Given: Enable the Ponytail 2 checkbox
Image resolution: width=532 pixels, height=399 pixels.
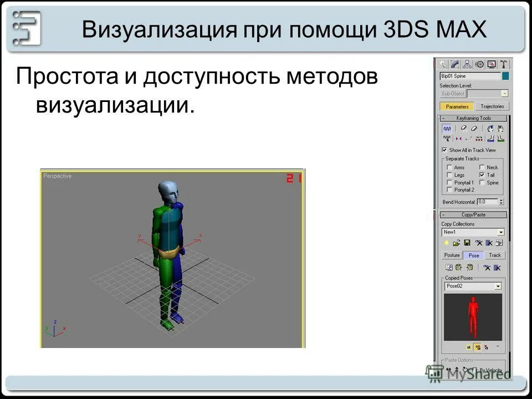Looking at the screenshot, I should click(449, 190).
